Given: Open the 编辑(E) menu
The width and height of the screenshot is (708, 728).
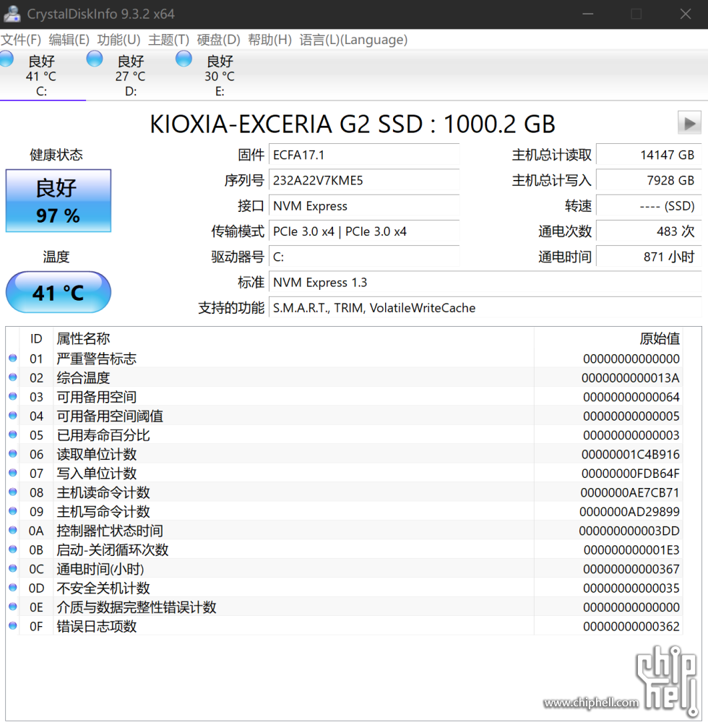Looking at the screenshot, I should click(x=69, y=40).
